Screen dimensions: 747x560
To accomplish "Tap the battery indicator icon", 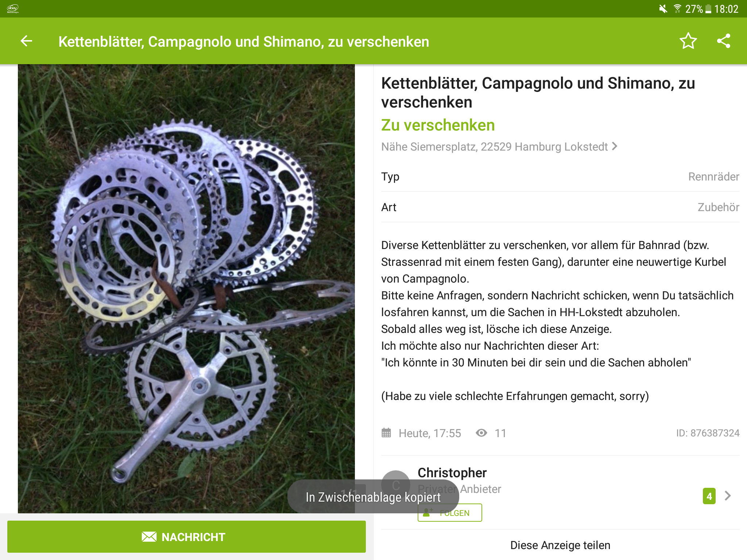I will click(708, 9).
